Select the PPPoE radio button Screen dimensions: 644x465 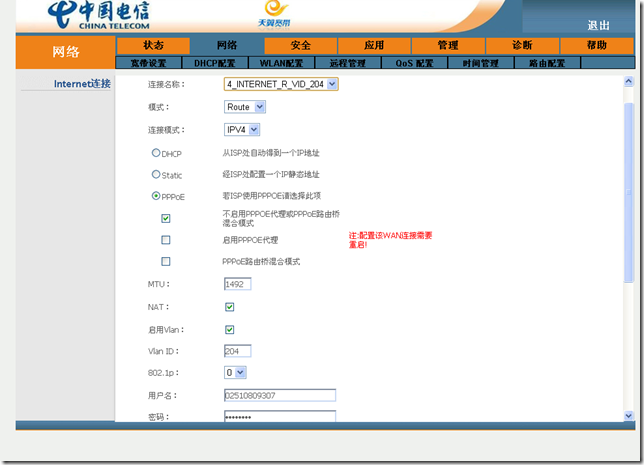pyautogui.click(x=156, y=196)
